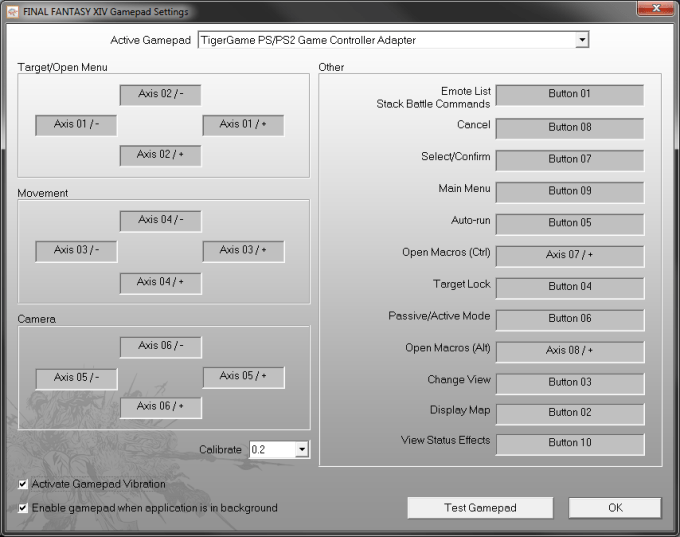
Task: Toggle Activate Gamepad Vibration checkbox
Action: click(23, 484)
